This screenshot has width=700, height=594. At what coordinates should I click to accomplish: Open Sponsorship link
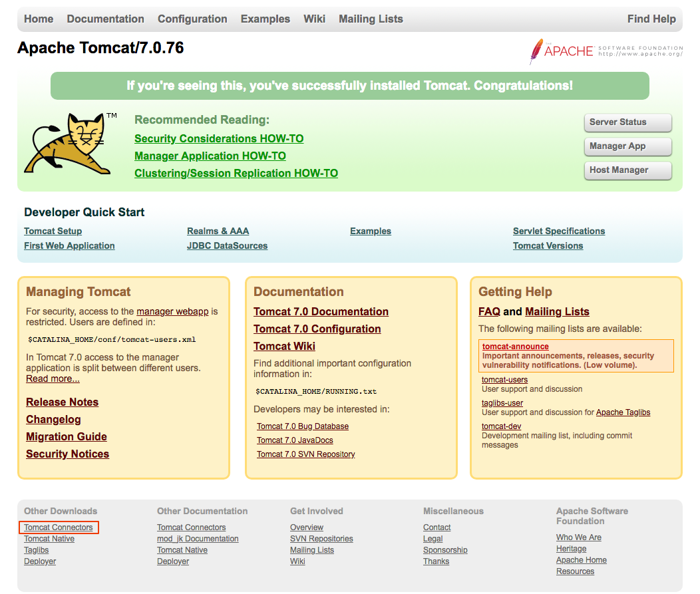click(x=445, y=550)
